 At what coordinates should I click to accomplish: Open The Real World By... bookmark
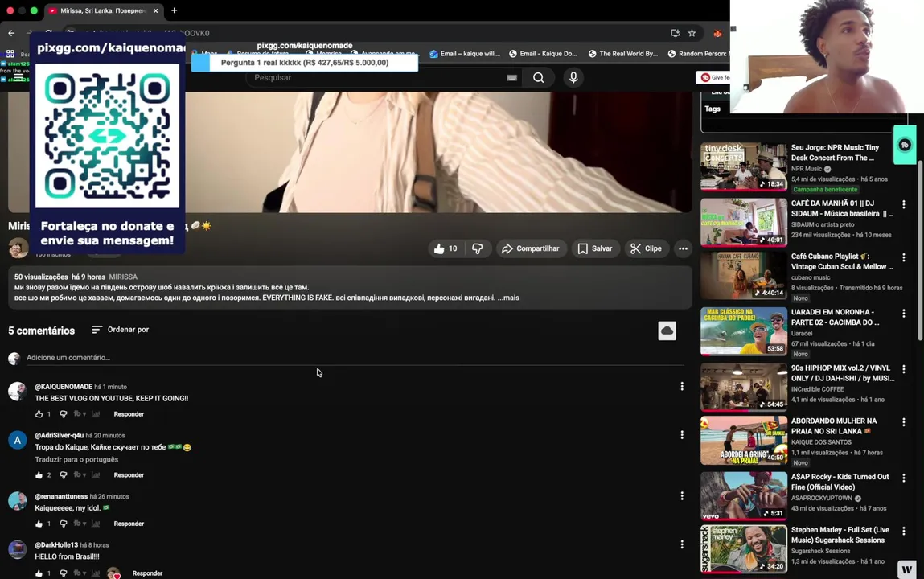click(623, 54)
